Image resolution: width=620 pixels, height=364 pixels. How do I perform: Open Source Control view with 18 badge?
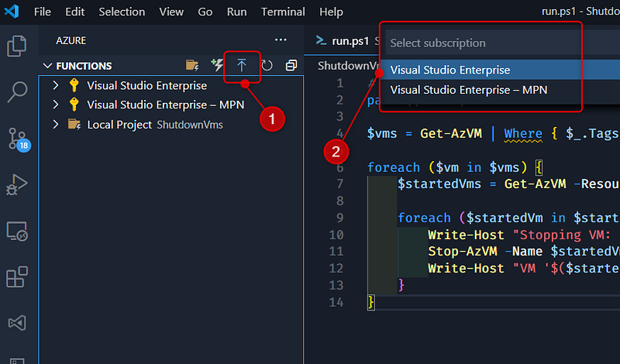17,139
